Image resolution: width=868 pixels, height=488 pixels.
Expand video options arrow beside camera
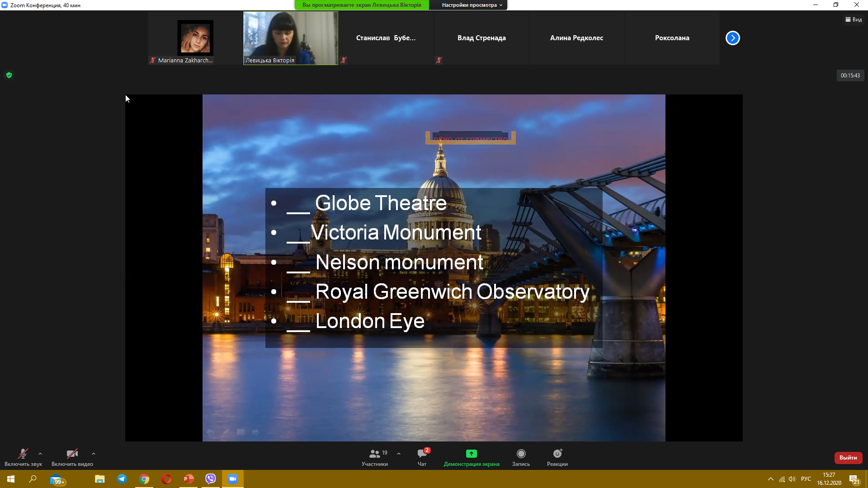click(x=94, y=454)
